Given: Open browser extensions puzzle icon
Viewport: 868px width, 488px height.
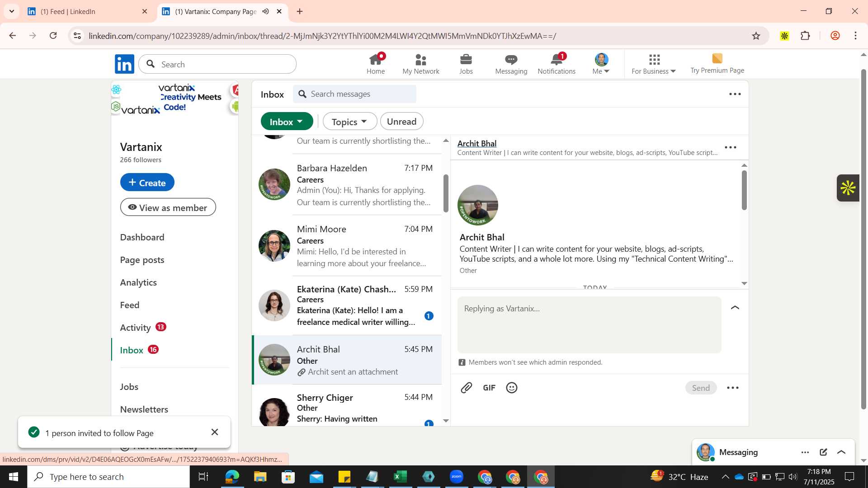Looking at the screenshot, I should (805, 36).
